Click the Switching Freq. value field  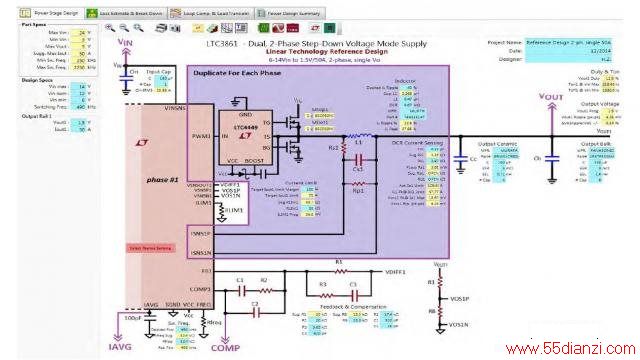coord(78,107)
